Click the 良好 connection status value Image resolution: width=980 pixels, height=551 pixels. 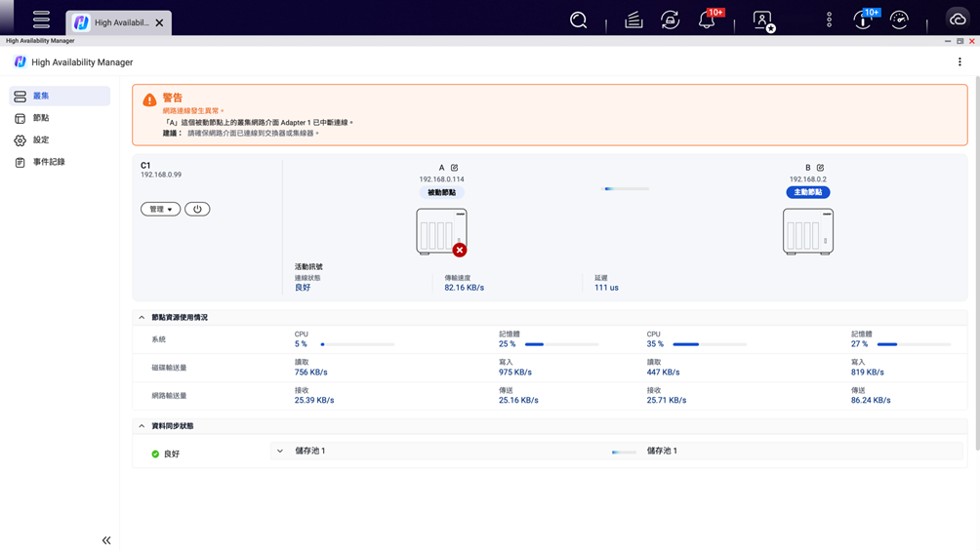303,288
